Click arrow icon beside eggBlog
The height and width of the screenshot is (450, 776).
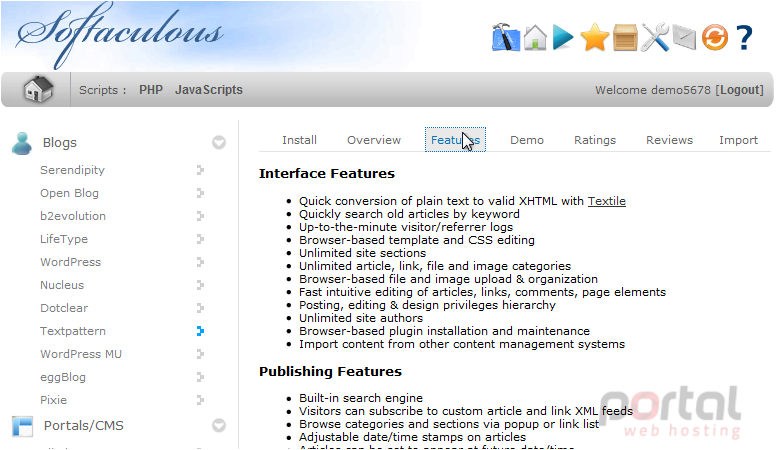200,377
